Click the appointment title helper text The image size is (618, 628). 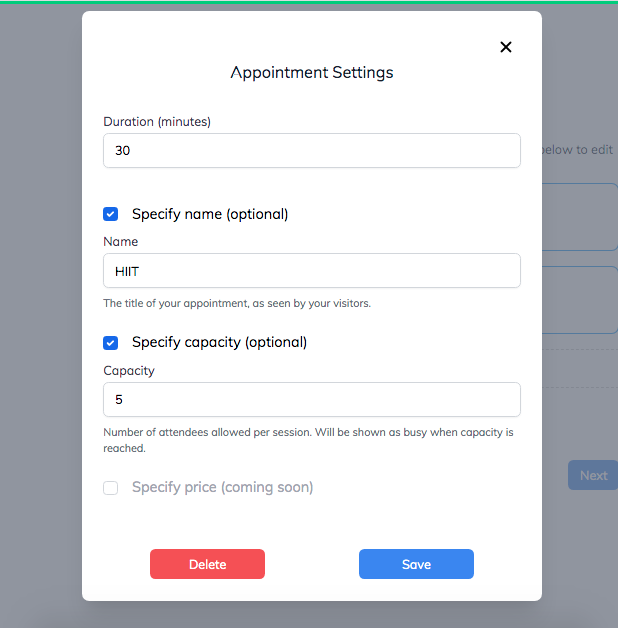tap(237, 303)
